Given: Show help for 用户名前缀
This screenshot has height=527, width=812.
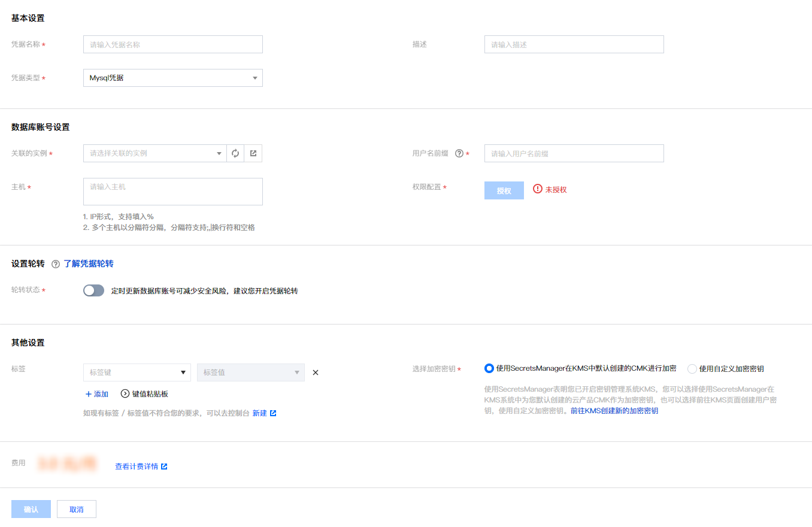Looking at the screenshot, I should pos(459,153).
